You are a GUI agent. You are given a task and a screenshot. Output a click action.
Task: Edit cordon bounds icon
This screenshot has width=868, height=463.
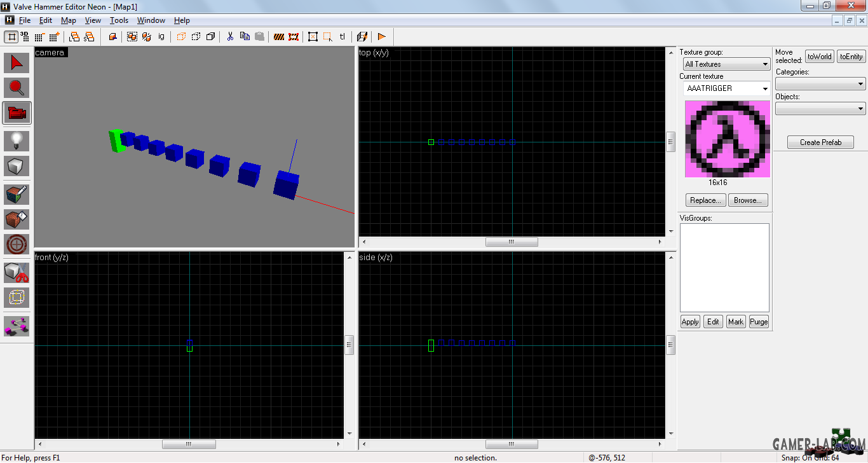click(x=294, y=37)
